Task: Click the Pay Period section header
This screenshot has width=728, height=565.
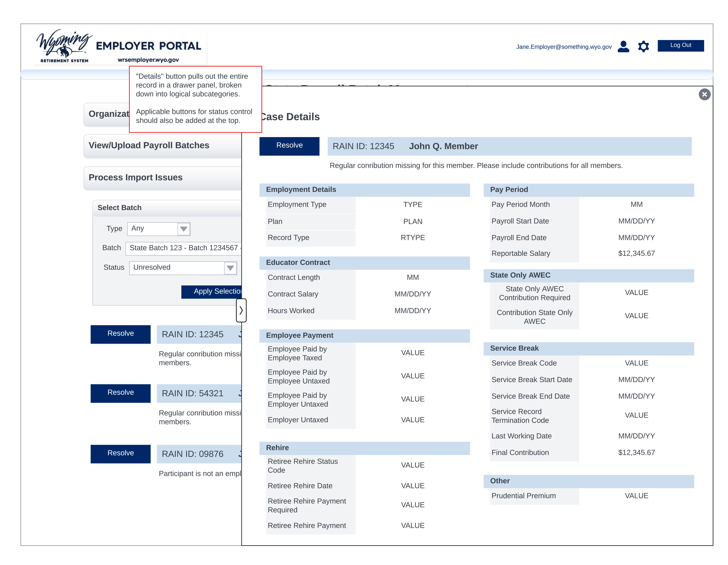Action: tap(588, 190)
